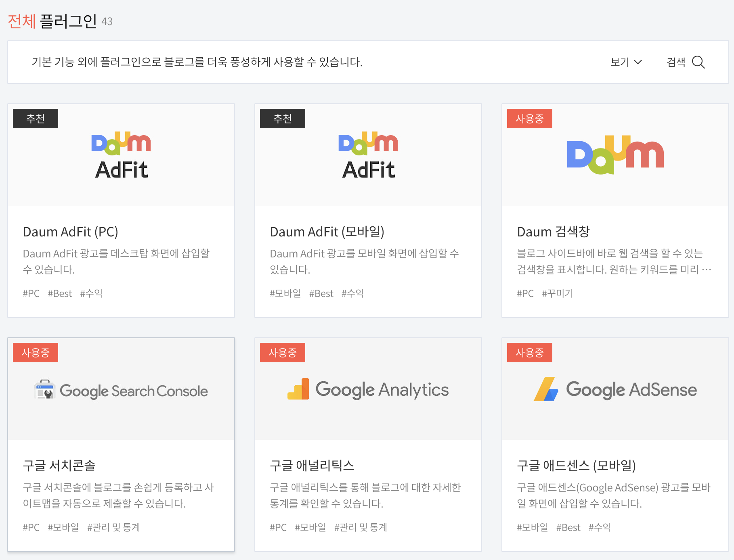Select #PC tag under Daum AdFit (PC)
Viewport: 734px width, 560px height.
[31, 293]
